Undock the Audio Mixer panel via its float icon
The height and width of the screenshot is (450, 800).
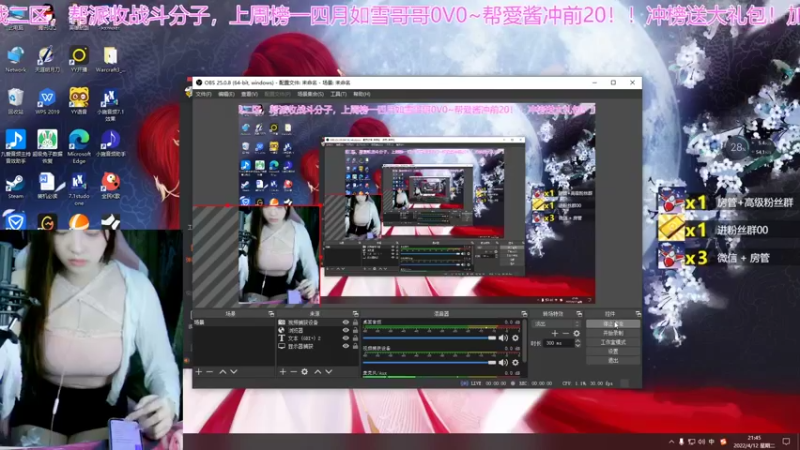(523, 314)
